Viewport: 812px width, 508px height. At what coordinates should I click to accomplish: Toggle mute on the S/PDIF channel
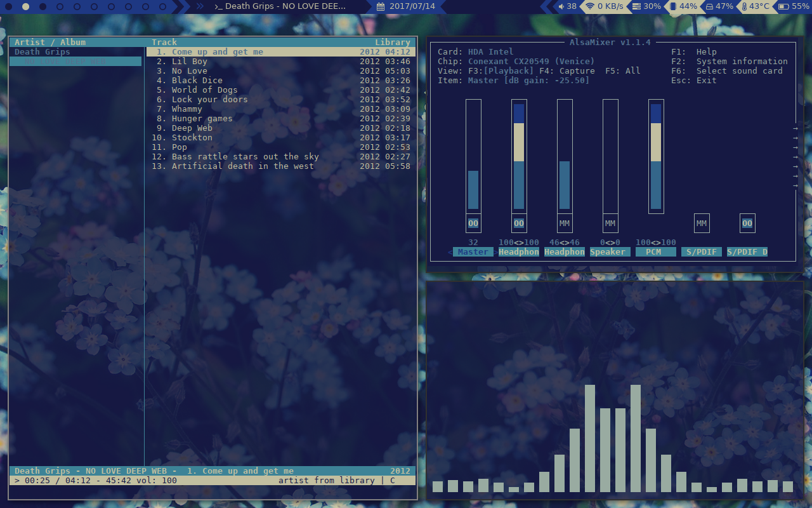tap(701, 224)
